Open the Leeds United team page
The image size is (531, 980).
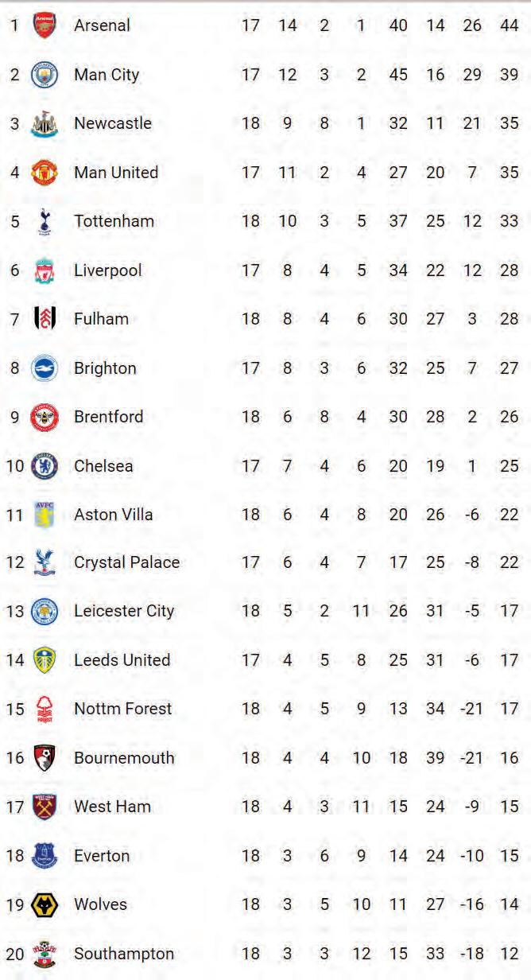(122, 660)
